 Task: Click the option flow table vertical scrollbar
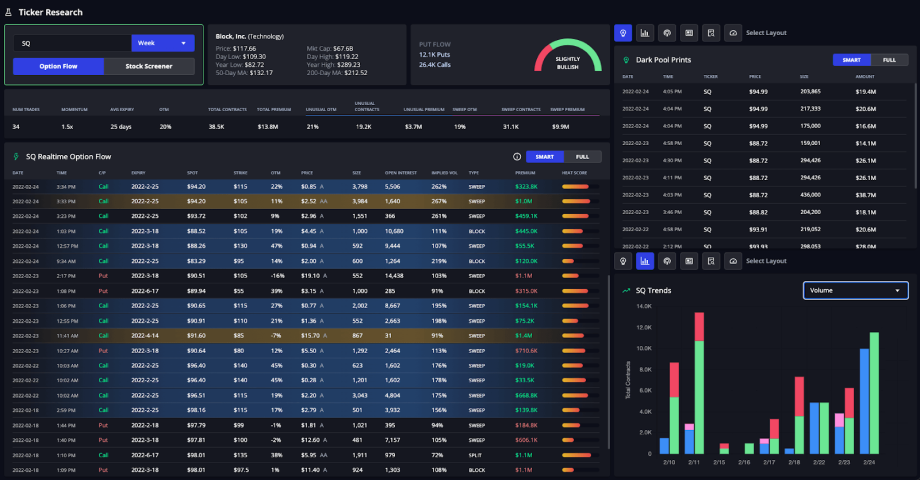(x=608, y=364)
